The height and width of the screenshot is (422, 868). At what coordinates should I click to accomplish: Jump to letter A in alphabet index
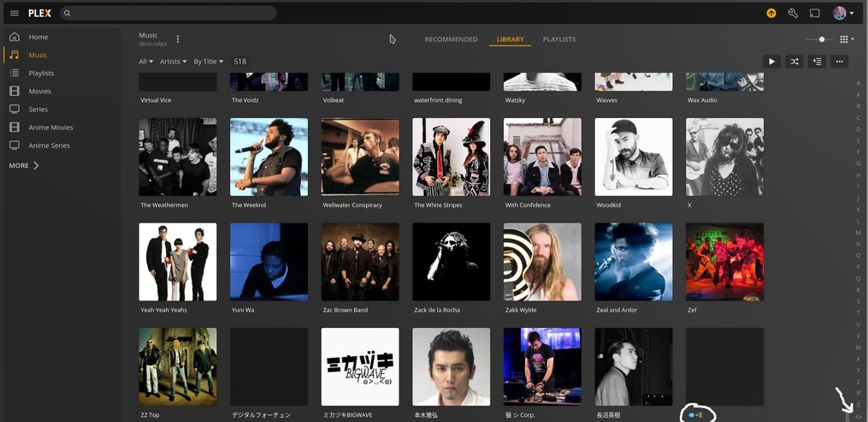859,95
